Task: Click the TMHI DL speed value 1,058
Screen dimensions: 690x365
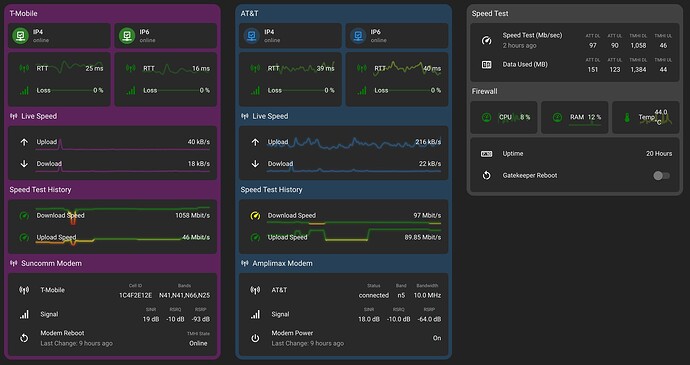Action: (x=638, y=45)
